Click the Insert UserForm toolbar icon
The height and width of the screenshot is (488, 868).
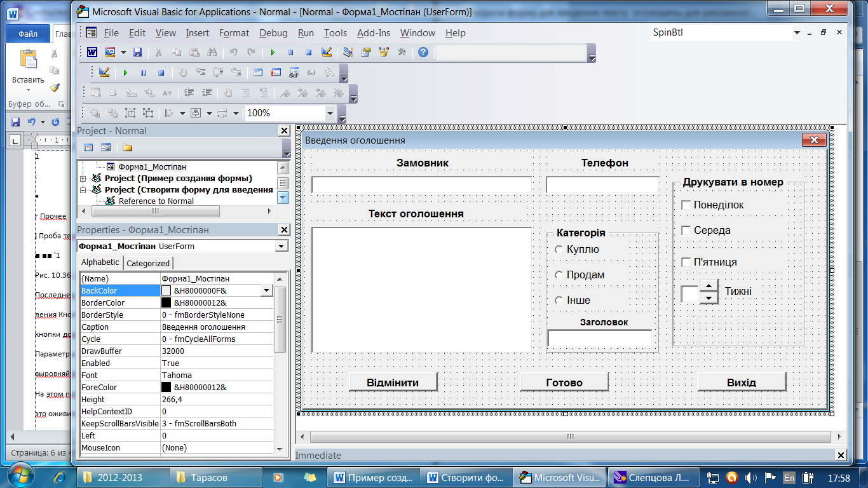tap(110, 52)
